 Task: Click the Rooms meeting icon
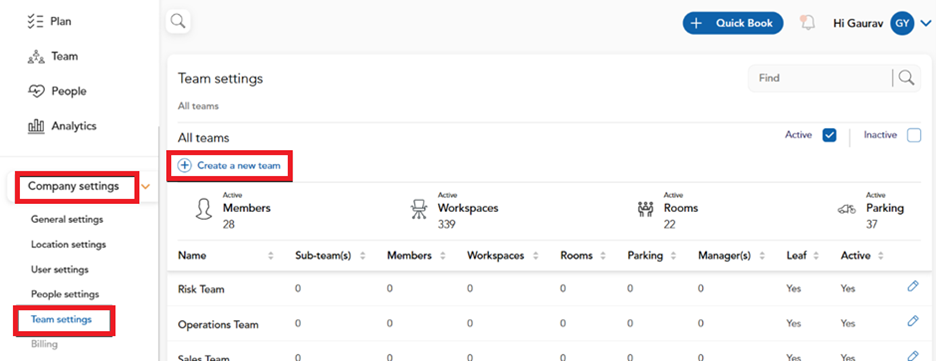coord(645,209)
